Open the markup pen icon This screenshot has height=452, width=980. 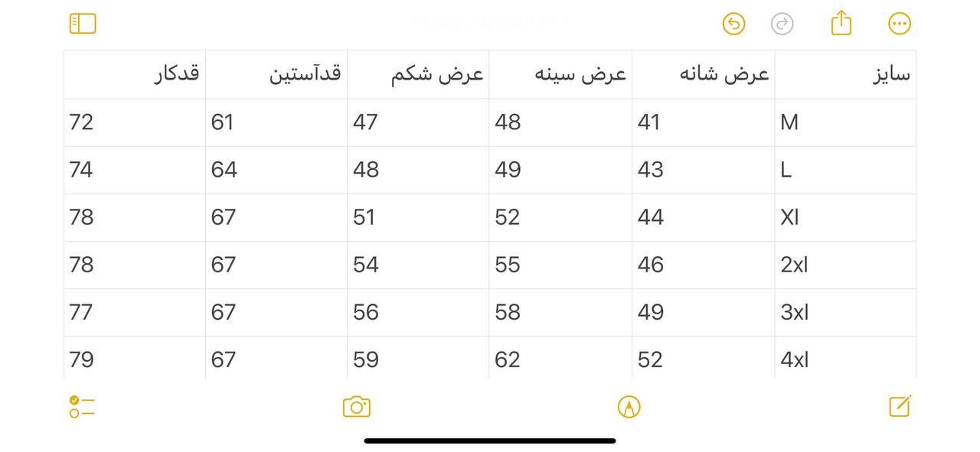tap(629, 407)
